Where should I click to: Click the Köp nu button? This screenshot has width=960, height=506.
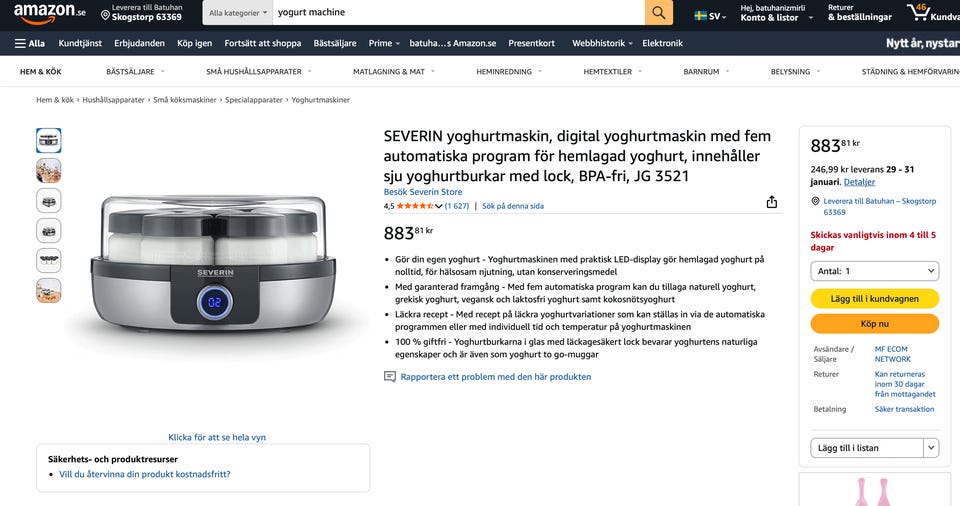click(874, 323)
